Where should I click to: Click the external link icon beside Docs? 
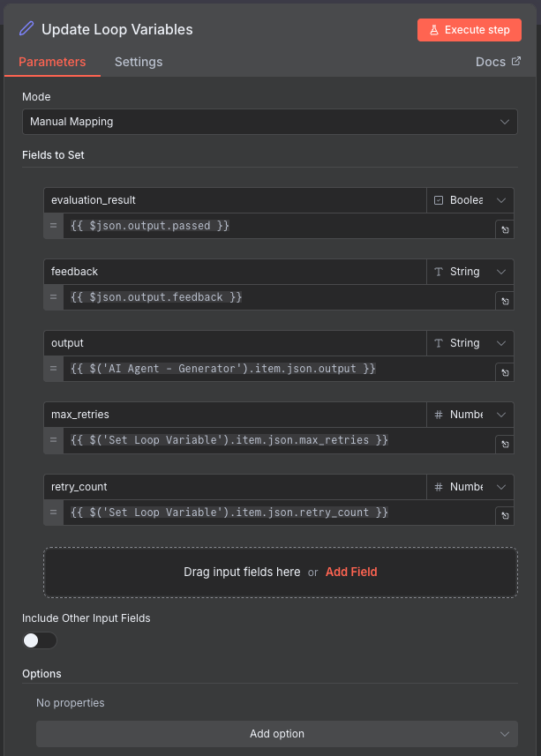(x=518, y=62)
